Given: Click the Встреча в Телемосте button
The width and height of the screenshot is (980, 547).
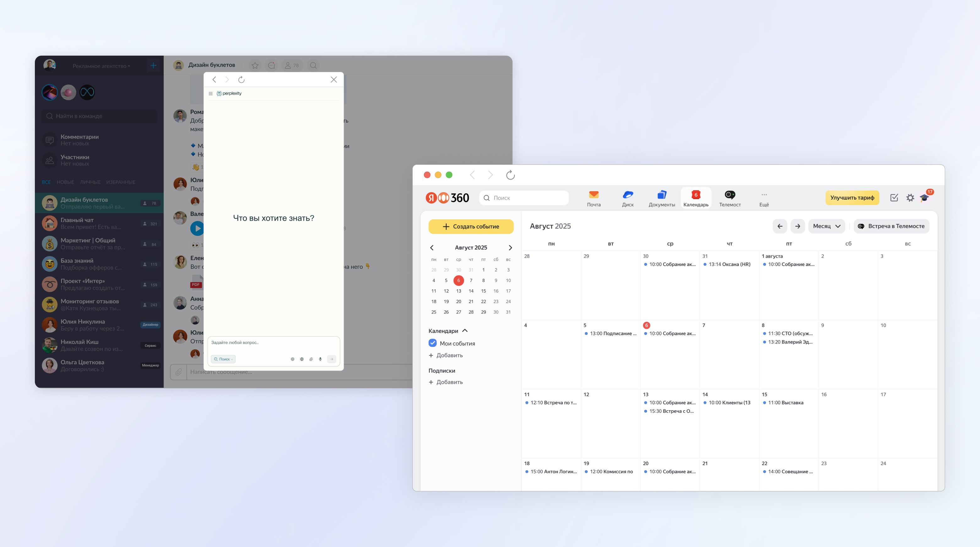Looking at the screenshot, I should (891, 226).
